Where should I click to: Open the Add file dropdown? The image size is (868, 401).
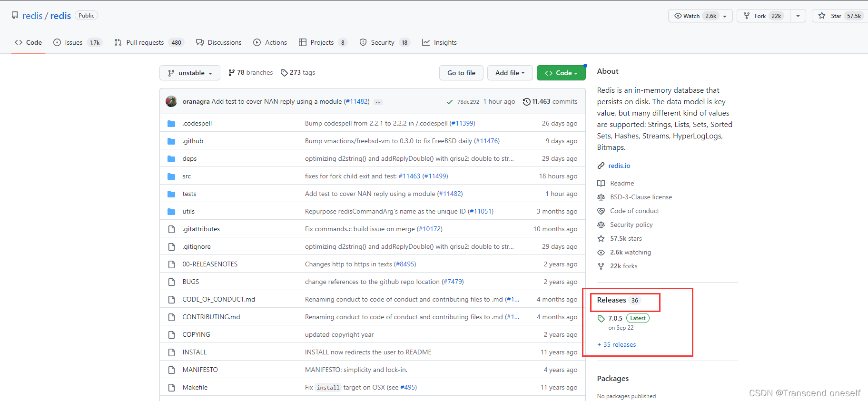[x=510, y=73]
